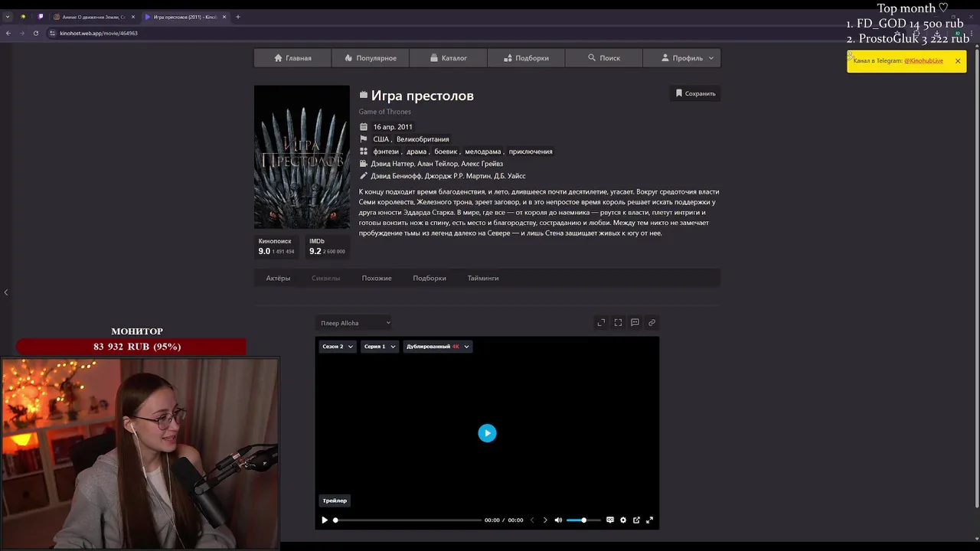Open the @KinohubLive Telegram link

pyautogui.click(x=923, y=61)
